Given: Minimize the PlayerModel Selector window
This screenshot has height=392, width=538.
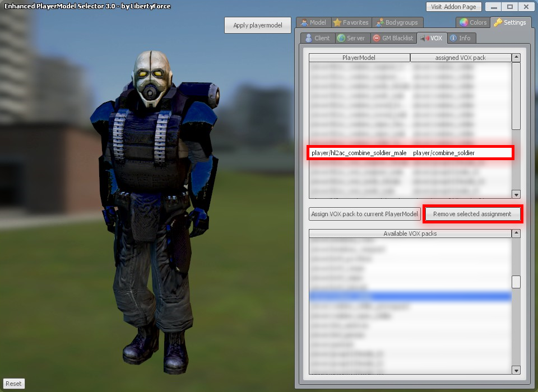Looking at the screenshot, I should coord(493,7).
